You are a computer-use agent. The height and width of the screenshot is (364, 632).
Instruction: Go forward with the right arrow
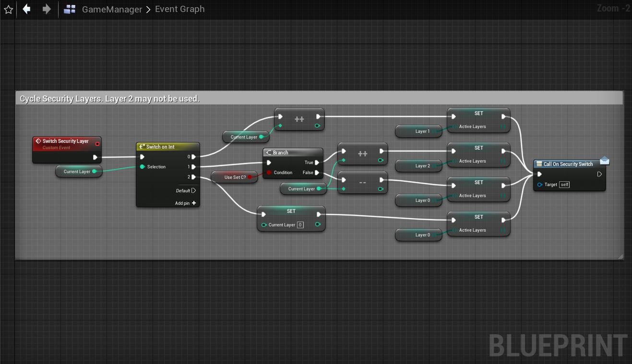pyautogui.click(x=46, y=9)
